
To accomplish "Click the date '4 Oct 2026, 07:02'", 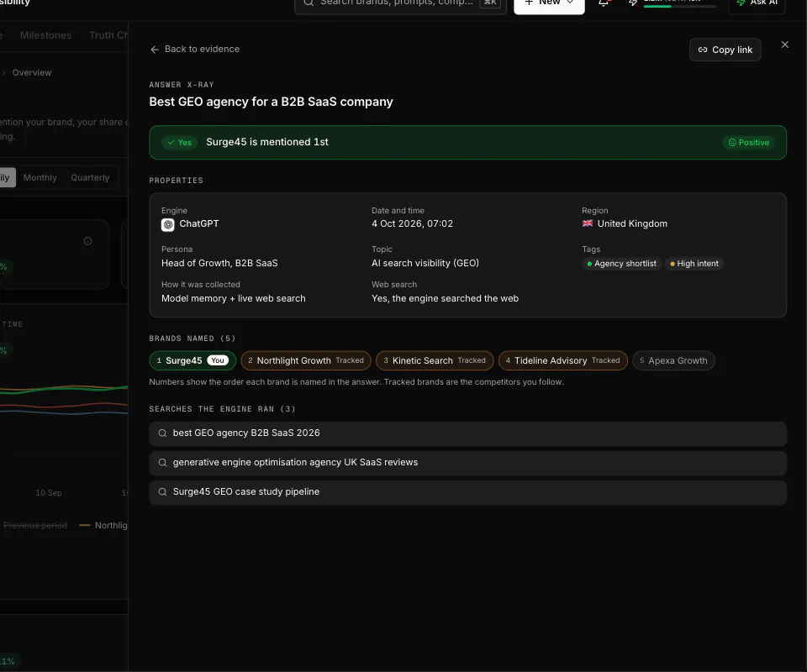I will pyautogui.click(x=412, y=224).
